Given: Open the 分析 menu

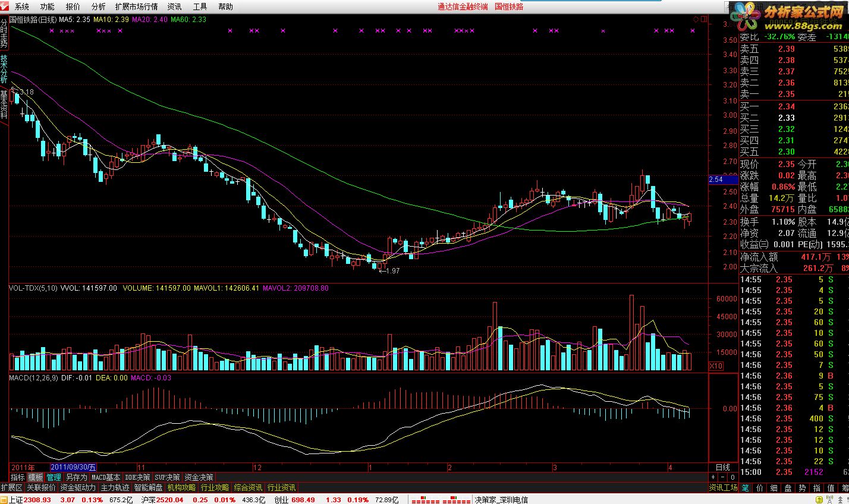Looking at the screenshot, I should 98,7.
